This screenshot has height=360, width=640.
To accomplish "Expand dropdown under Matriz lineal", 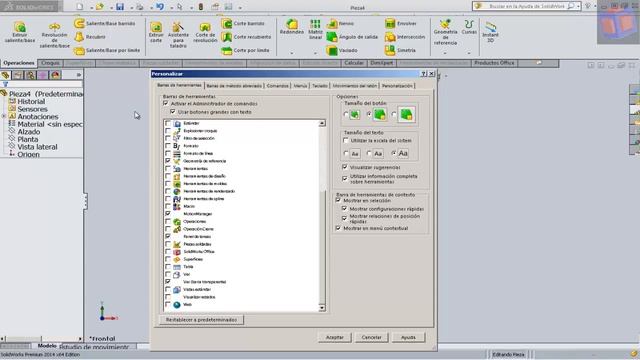I will click(x=315, y=53).
